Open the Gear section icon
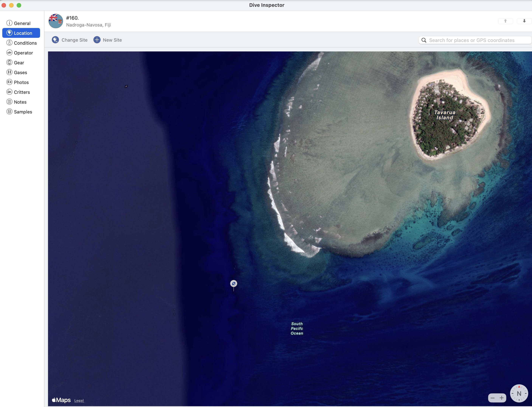532x407 pixels. (x=9, y=62)
